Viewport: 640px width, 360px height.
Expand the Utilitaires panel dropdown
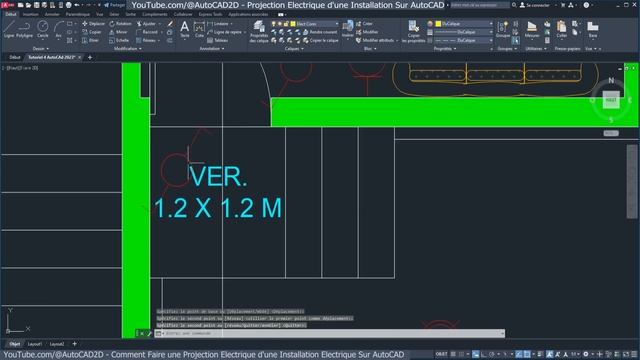tap(536, 49)
